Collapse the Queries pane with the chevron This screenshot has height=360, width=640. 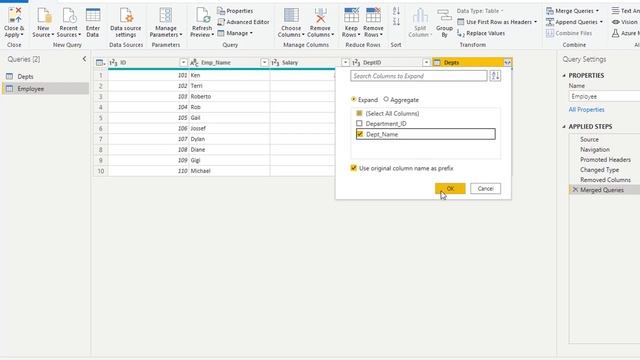point(84,59)
